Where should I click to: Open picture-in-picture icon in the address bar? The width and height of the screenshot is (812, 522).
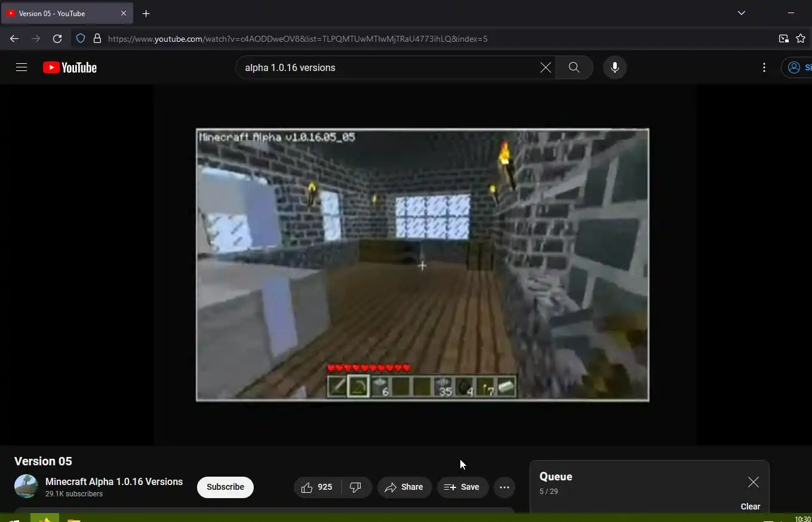pos(783,39)
